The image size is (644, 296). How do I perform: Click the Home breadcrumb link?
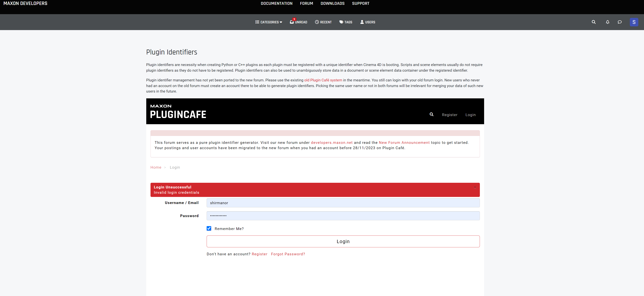[156, 167]
